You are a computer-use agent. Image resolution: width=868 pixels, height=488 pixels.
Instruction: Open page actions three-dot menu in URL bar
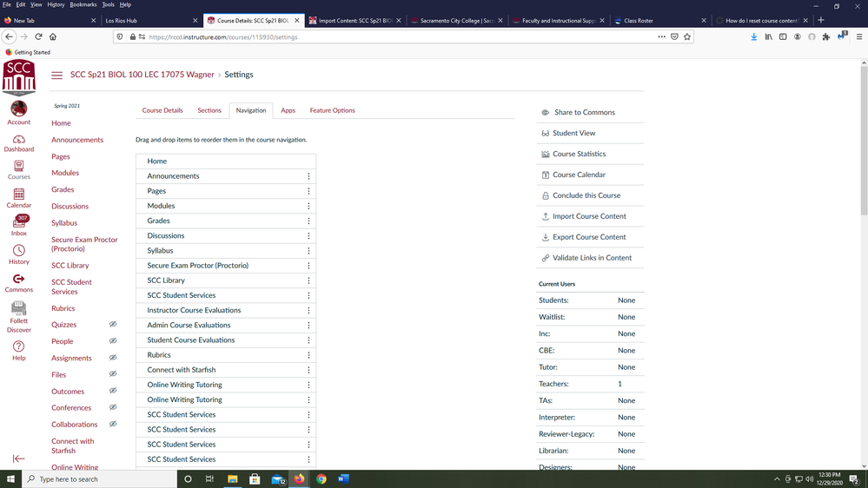click(661, 36)
